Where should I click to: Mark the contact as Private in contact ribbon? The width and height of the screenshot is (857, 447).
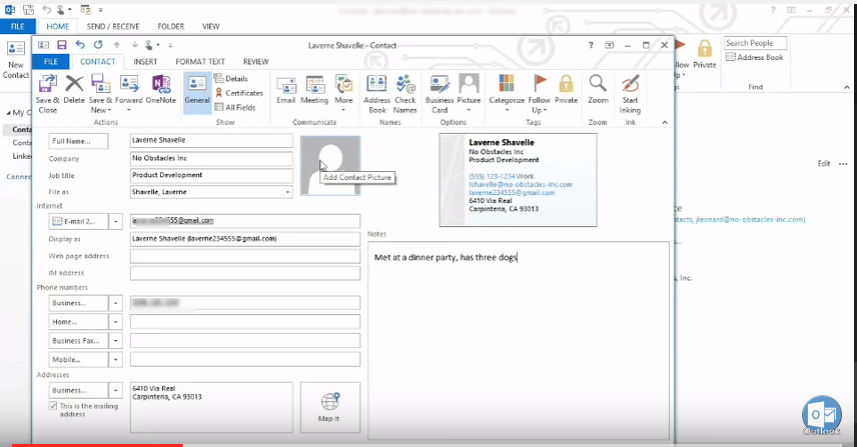pyautogui.click(x=566, y=89)
